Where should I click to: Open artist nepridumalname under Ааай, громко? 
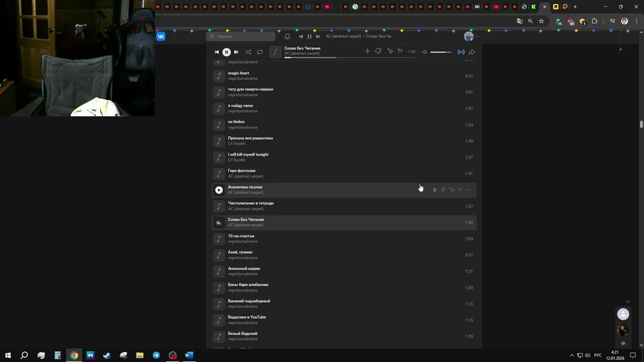click(243, 257)
